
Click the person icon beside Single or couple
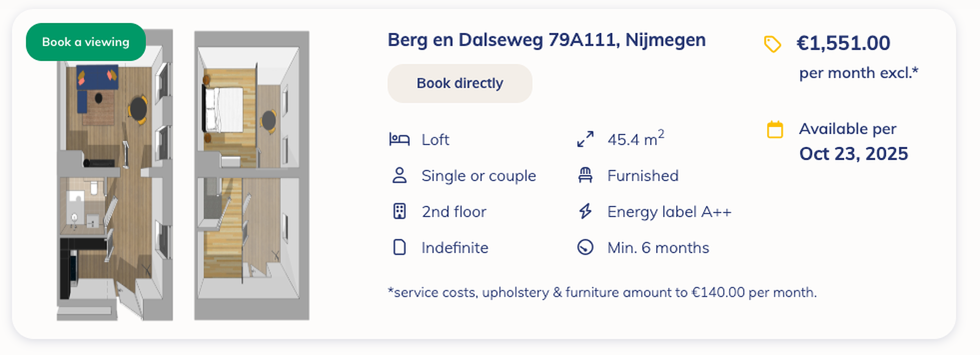point(399,175)
